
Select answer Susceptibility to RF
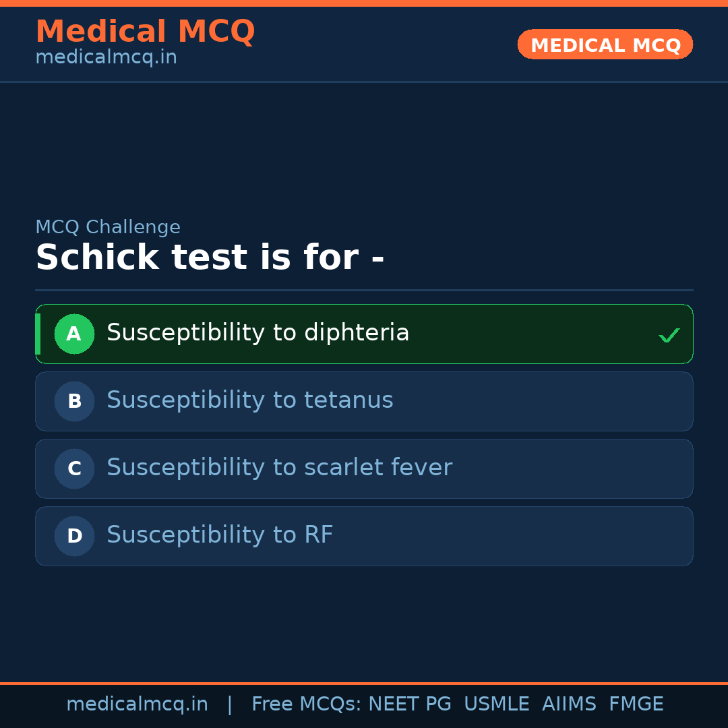point(220,535)
